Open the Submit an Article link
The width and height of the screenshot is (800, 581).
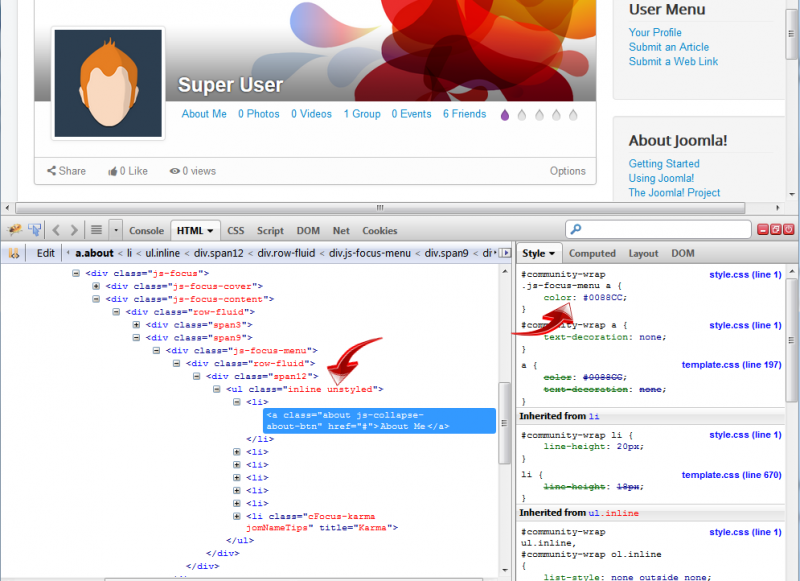[x=668, y=47]
